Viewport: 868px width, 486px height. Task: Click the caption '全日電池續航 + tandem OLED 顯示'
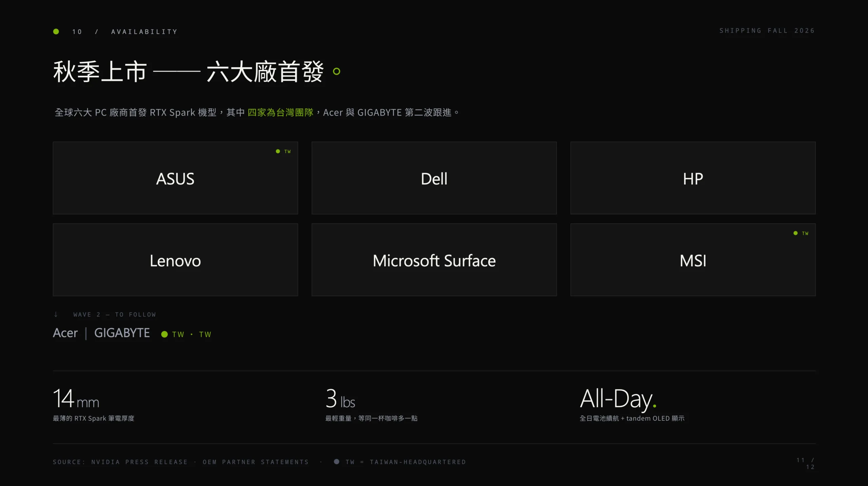pyautogui.click(x=632, y=418)
